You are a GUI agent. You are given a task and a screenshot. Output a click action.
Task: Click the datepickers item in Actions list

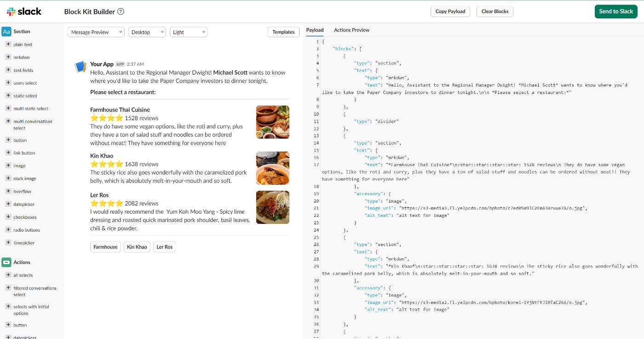click(x=25, y=337)
